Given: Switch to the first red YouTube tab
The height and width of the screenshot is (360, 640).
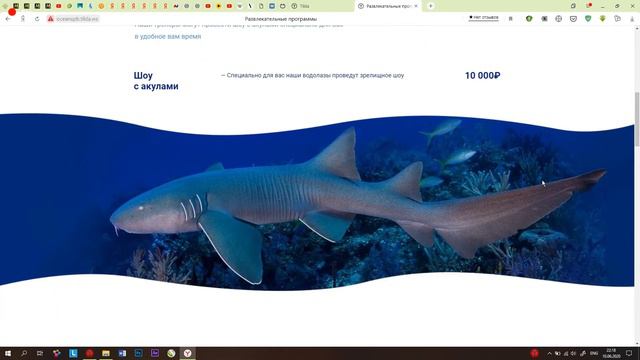Looking at the screenshot, I should coord(59,6).
